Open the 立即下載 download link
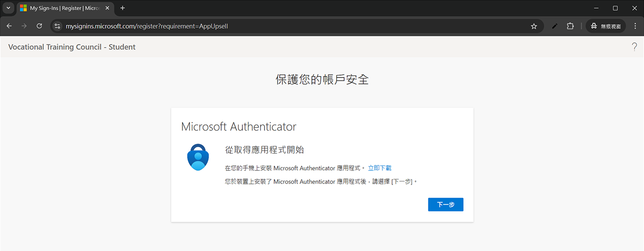644x251 pixels. [379, 168]
